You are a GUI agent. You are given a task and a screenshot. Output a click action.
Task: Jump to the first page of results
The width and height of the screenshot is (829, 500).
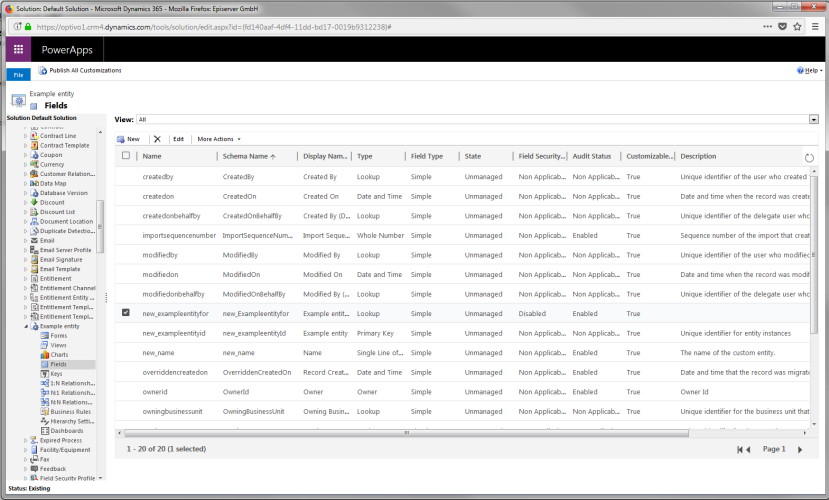pos(742,450)
